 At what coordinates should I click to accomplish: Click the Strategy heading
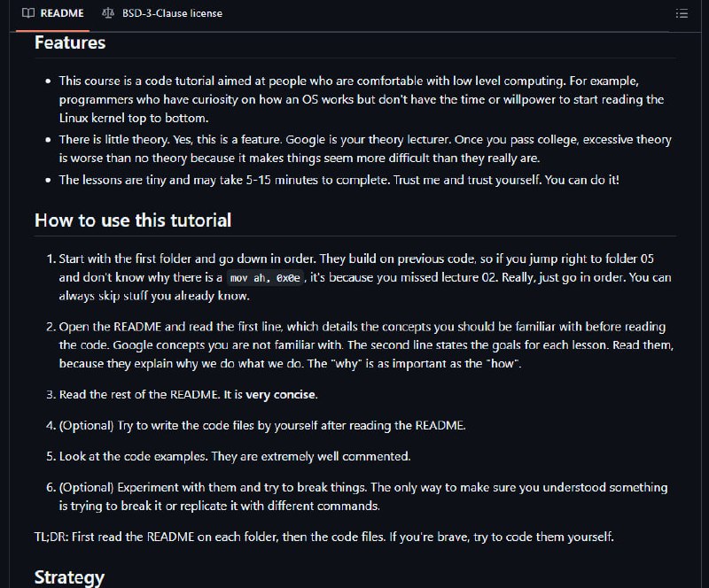[x=70, y=577]
